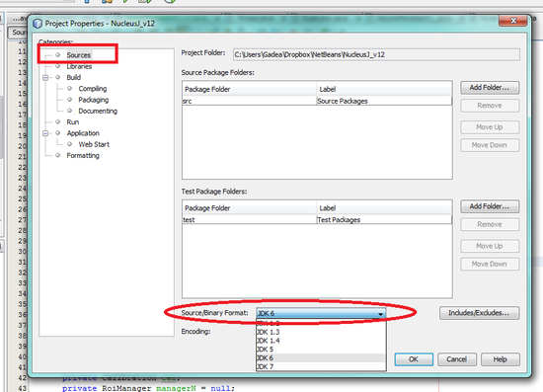543x392 pixels.
Task: Collapse the Build tree node
Action: point(45,78)
